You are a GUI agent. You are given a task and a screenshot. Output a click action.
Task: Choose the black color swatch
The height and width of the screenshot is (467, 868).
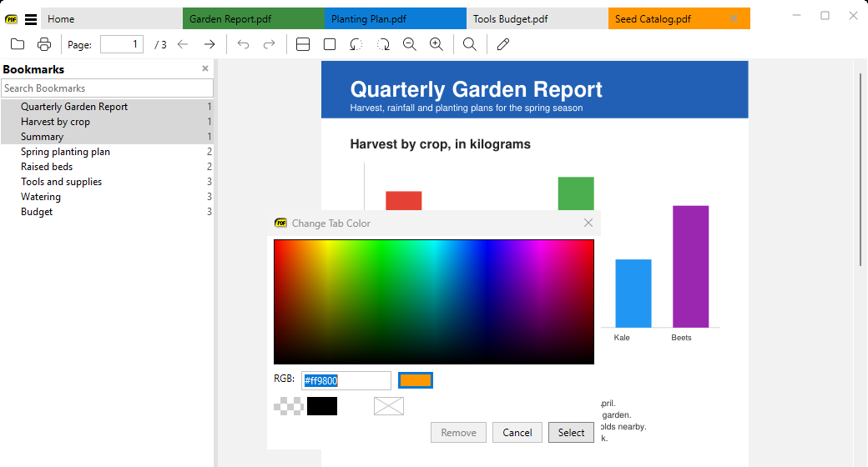coord(322,406)
